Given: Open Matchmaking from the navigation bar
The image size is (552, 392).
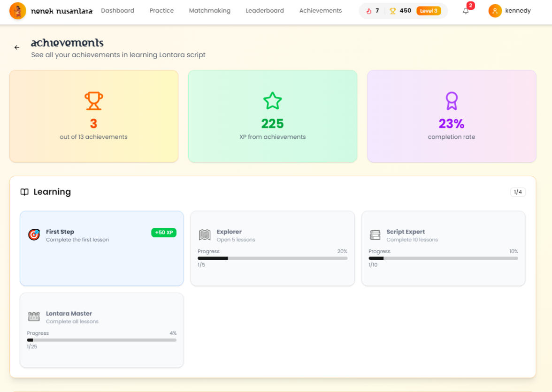Looking at the screenshot, I should (x=209, y=10).
